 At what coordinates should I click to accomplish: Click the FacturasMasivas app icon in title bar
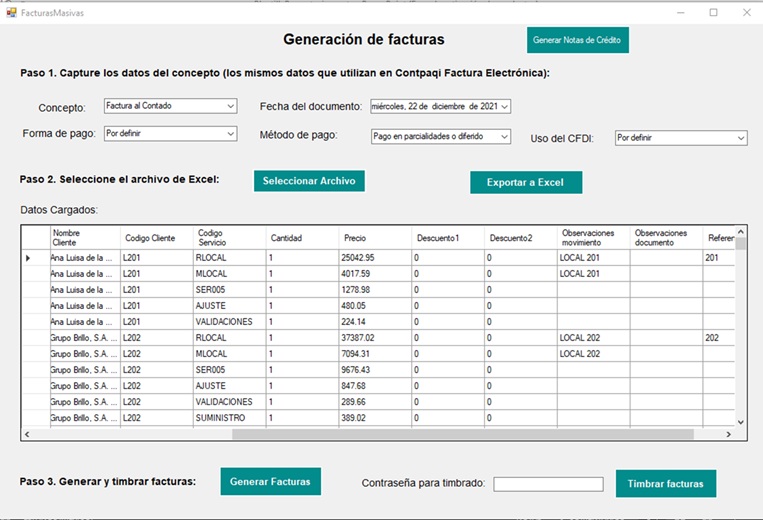click(x=12, y=12)
